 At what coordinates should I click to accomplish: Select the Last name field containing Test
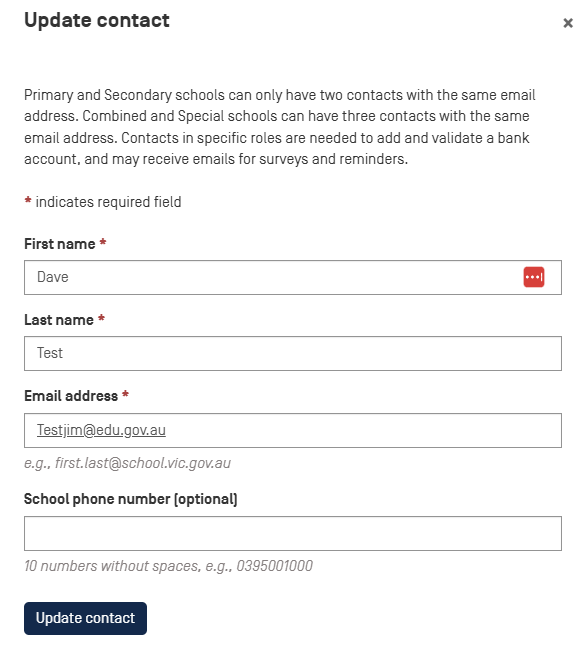(x=292, y=353)
